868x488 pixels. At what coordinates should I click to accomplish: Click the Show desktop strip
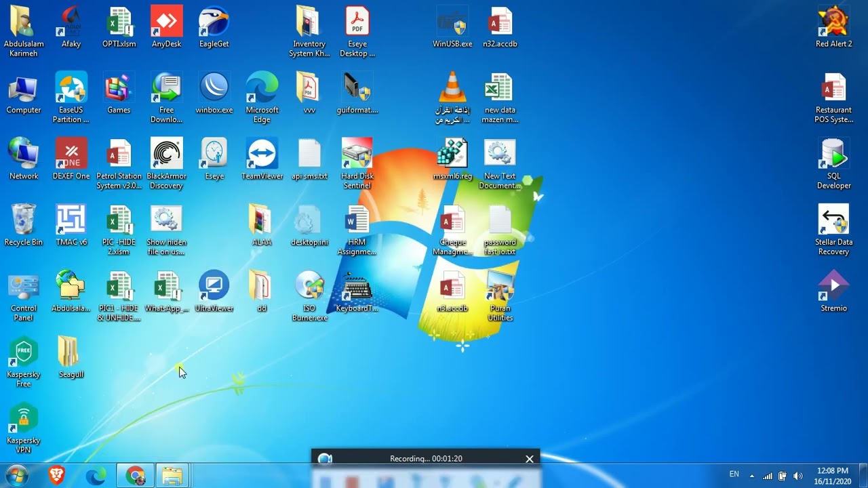[863, 476]
